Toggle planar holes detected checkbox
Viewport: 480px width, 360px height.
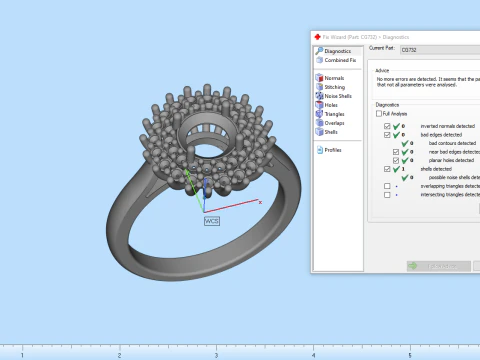point(396,160)
